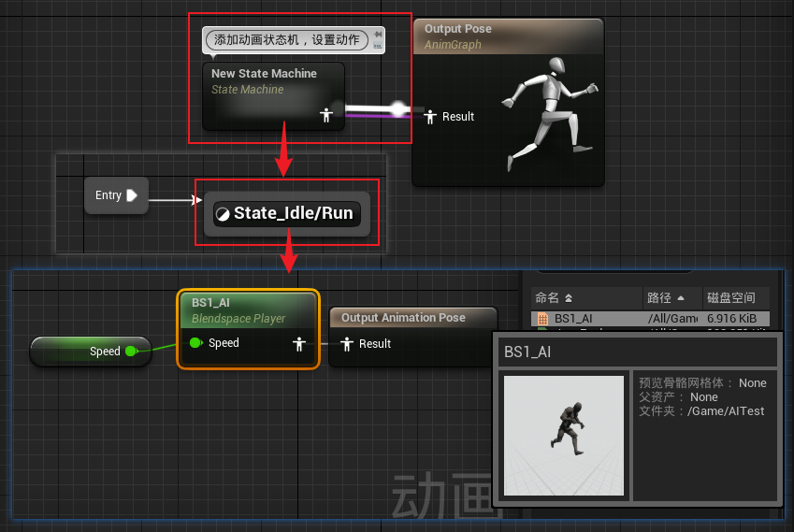794x532 pixels.
Task: Click the Output Animation Pose Result pin
Action: [x=347, y=344]
